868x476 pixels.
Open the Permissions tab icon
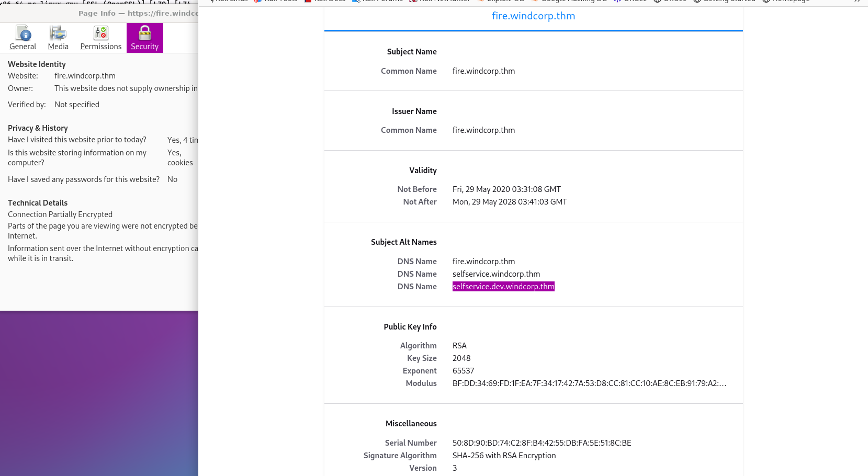[100, 34]
